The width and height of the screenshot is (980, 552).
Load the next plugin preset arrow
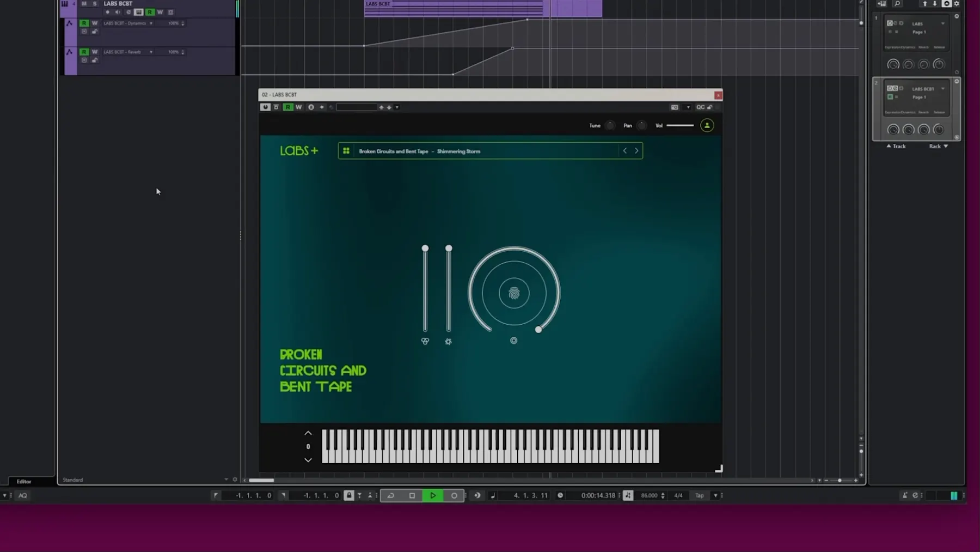click(389, 107)
